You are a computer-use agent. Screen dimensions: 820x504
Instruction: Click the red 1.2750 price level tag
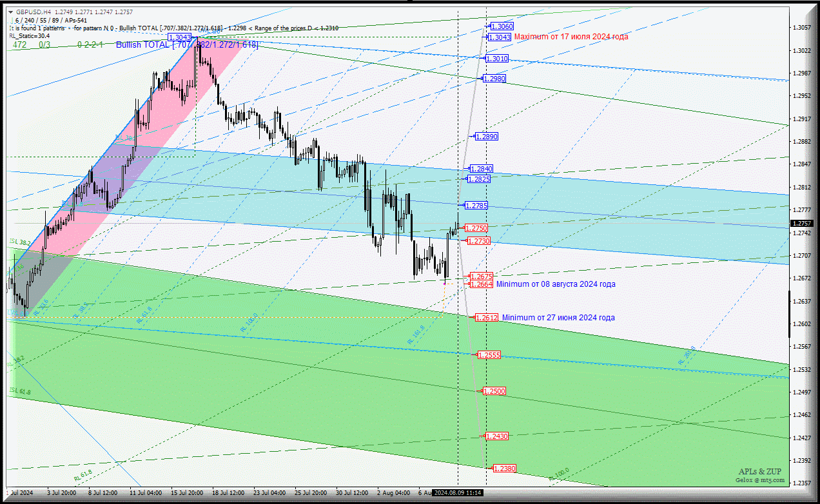[x=476, y=228]
